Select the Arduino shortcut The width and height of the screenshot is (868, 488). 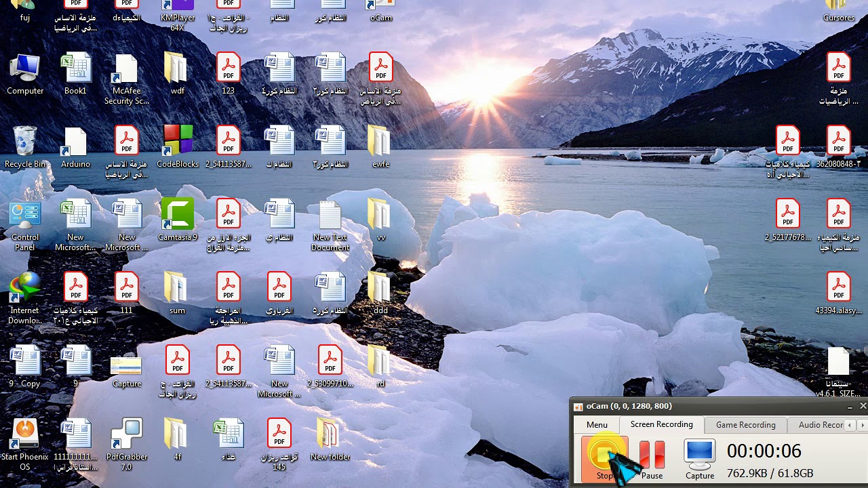click(75, 147)
